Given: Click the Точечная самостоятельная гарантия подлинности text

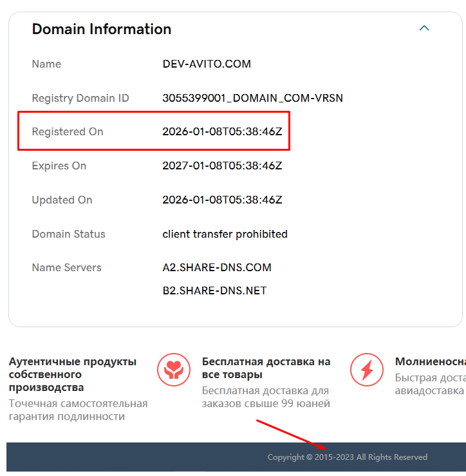Looking at the screenshot, I should 79,410.
